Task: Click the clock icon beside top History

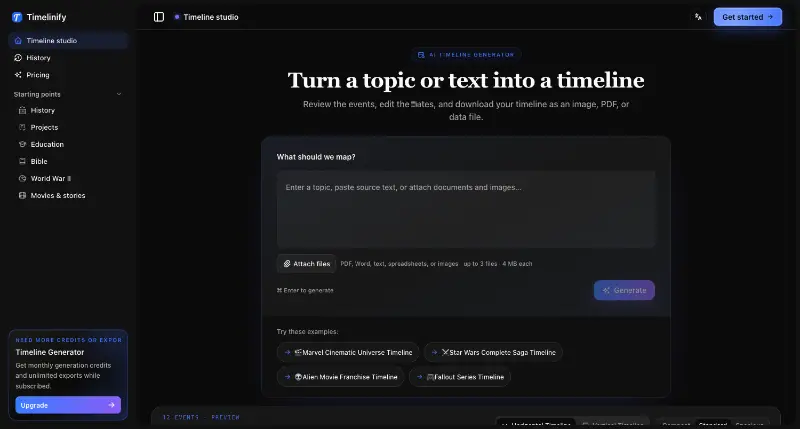Action: click(18, 58)
